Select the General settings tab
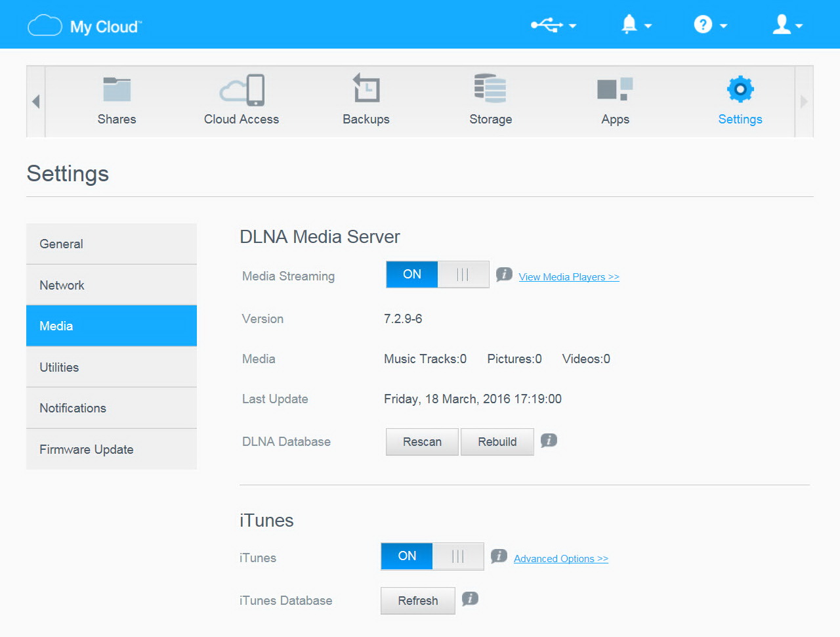 click(x=112, y=244)
